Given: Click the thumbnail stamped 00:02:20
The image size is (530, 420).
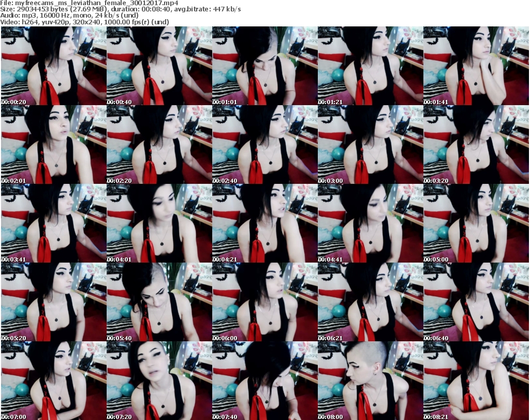Looking at the screenshot, I should click(159, 144).
